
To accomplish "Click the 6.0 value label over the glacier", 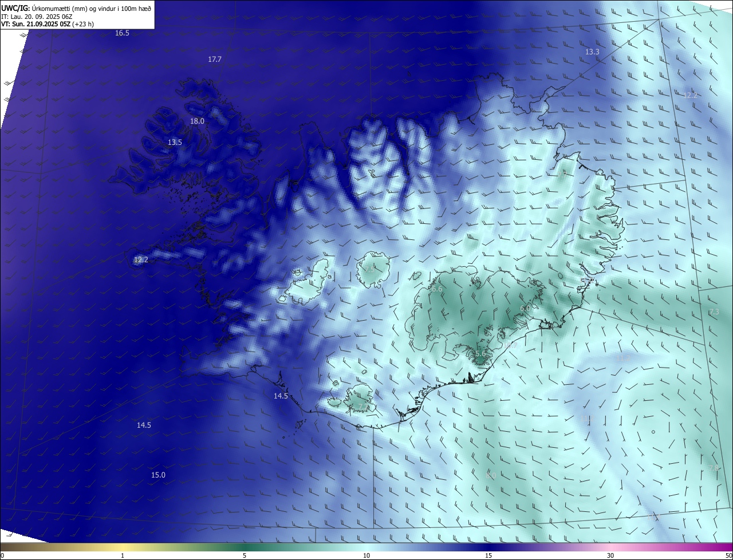I will click(x=525, y=309).
